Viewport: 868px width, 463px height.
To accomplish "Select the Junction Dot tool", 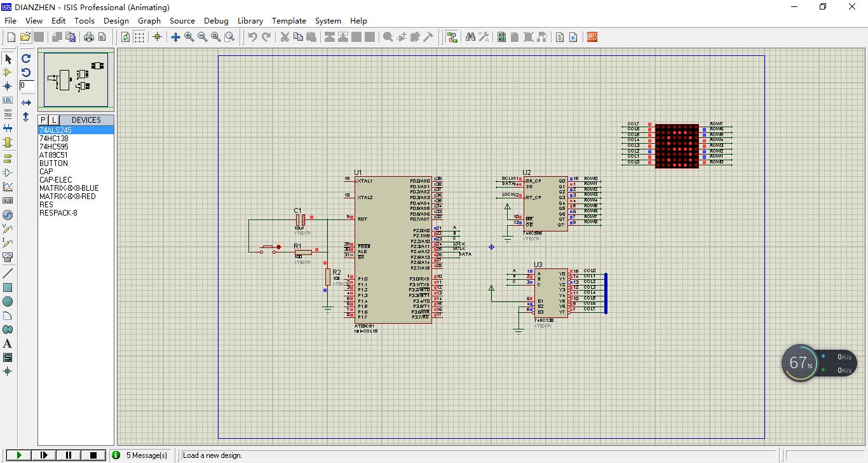I will click(x=8, y=86).
